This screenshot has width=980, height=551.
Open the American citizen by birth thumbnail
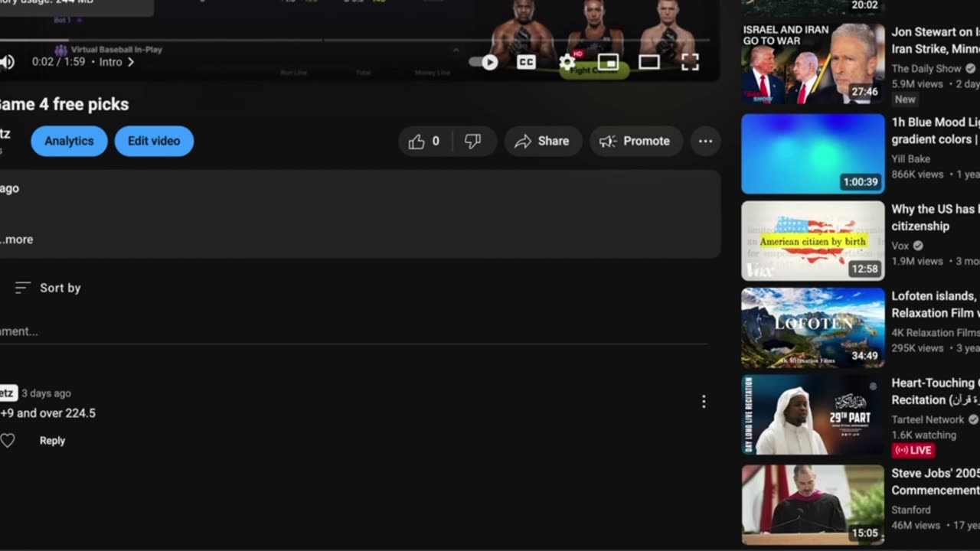point(813,241)
